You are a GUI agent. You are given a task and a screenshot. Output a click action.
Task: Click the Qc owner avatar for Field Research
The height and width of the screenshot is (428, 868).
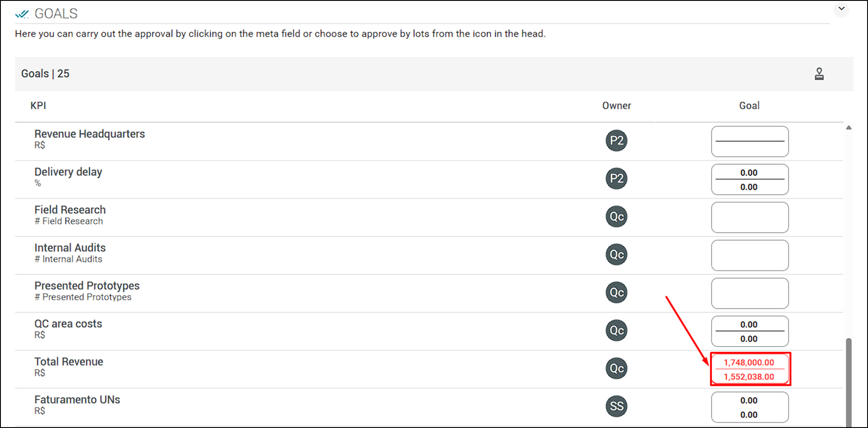point(616,216)
